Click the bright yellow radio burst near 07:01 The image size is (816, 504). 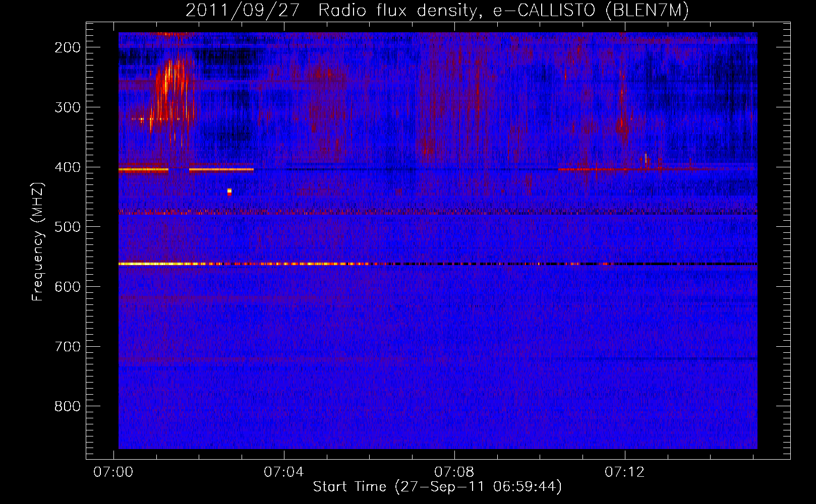coord(171,96)
